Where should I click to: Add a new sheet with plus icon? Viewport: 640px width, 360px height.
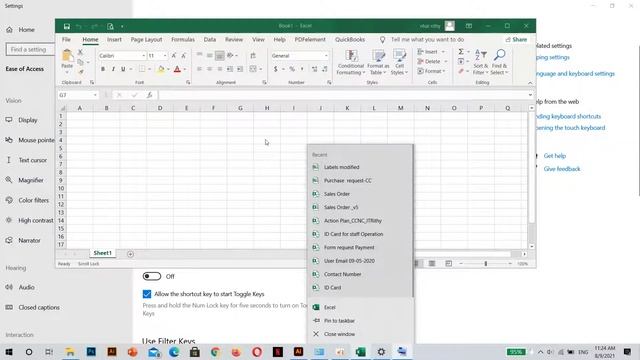130,254
